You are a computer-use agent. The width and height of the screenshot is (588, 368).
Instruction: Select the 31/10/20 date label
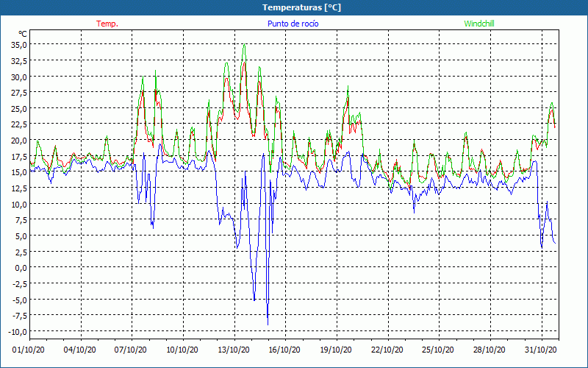[539, 350]
